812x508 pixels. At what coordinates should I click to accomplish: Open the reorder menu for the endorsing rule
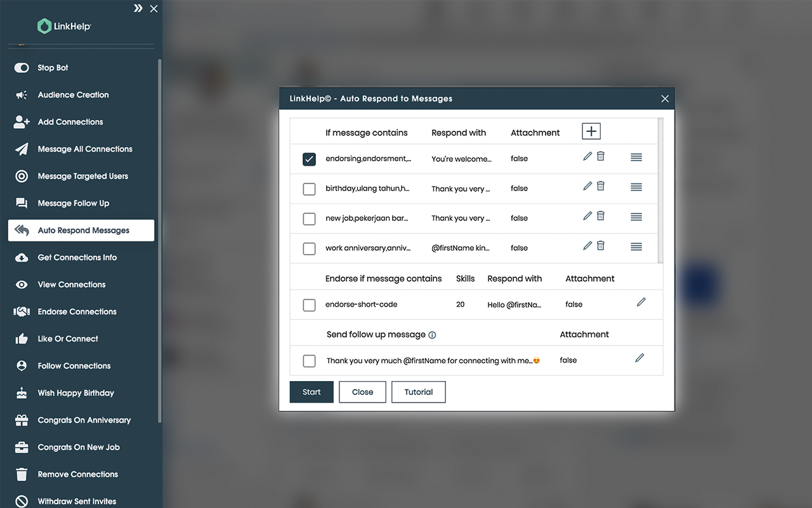coord(636,157)
